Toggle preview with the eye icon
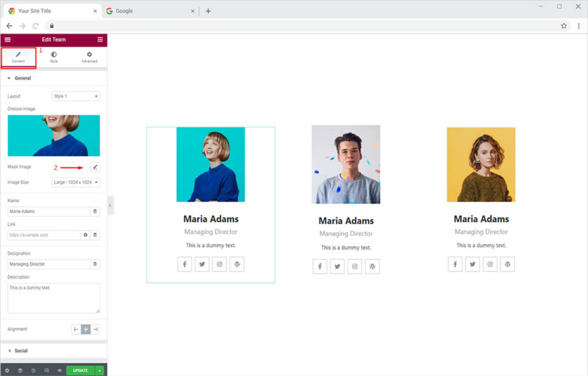Image resolution: width=588 pixels, height=376 pixels. click(60, 370)
